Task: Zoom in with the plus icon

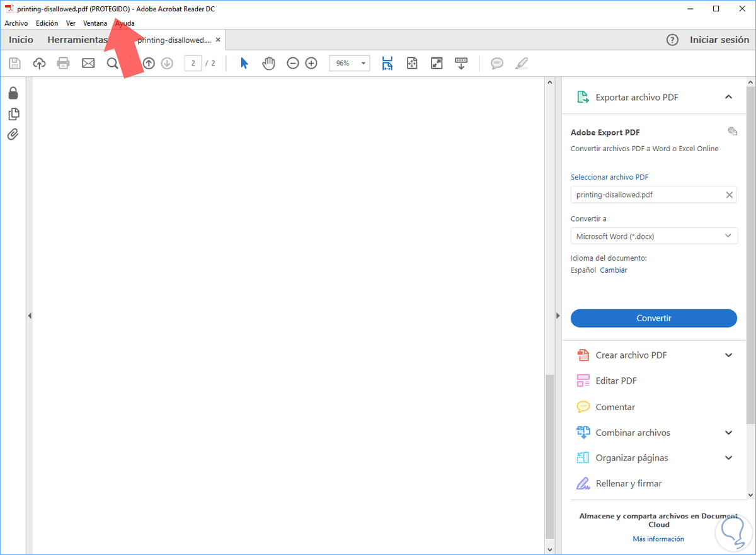Action: pyautogui.click(x=311, y=64)
